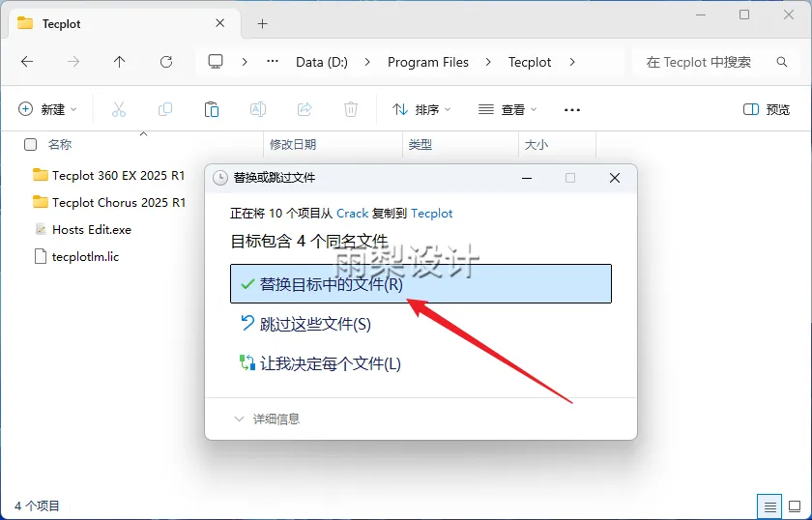
Task: Click the search magnifier icon
Action: [x=782, y=62]
